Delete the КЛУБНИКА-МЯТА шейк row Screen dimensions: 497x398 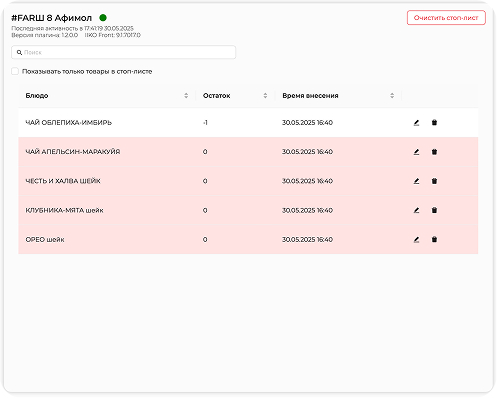[434, 210]
